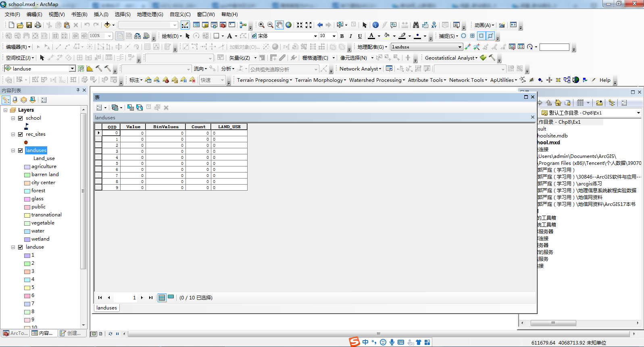
Task: Select the landuses tab below the table
Action: coord(106,308)
